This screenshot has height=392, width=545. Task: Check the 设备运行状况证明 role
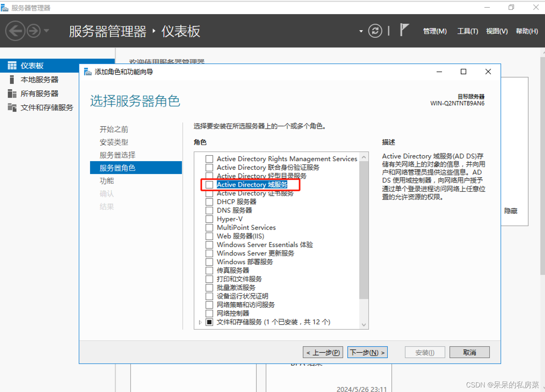pos(209,296)
